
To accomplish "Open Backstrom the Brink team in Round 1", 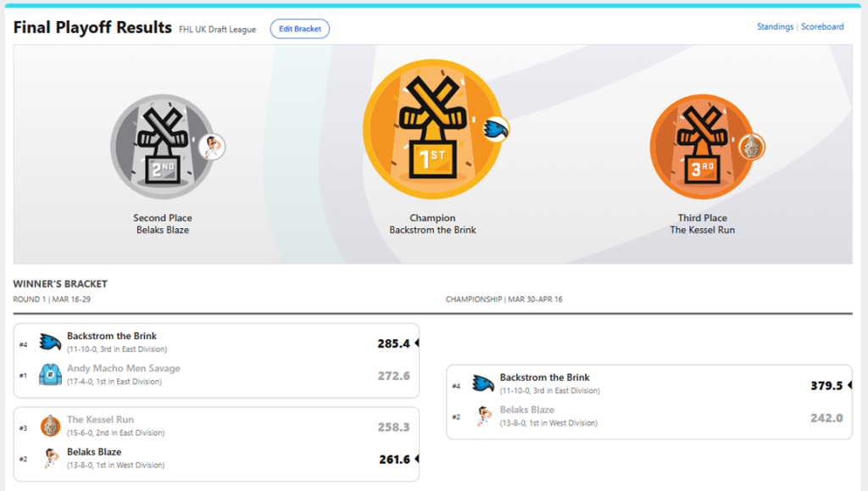I will (112, 336).
